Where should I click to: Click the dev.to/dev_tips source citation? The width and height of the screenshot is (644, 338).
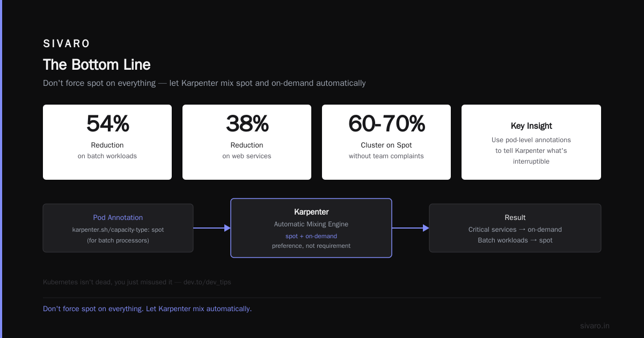tap(207, 282)
